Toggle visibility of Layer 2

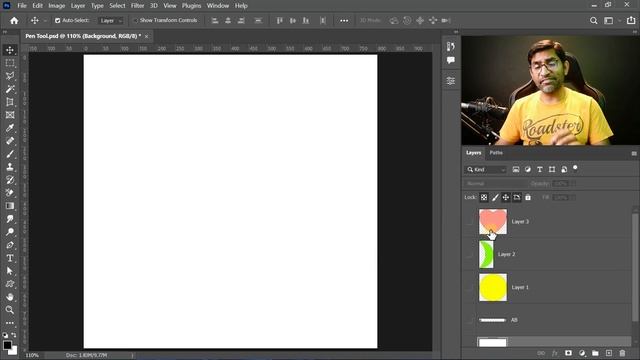(x=469, y=254)
